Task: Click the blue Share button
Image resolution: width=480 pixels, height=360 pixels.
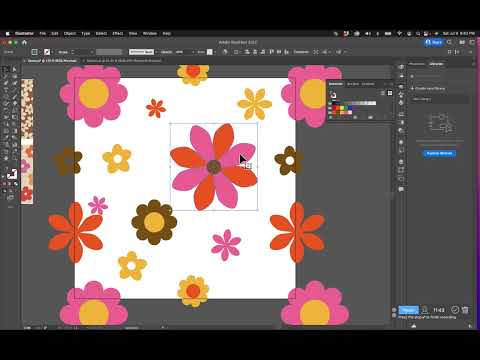Action: click(x=434, y=42)
